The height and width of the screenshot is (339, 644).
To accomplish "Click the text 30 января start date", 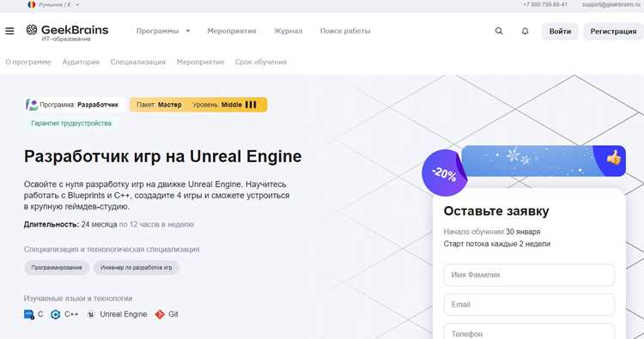I will [523, 232].
